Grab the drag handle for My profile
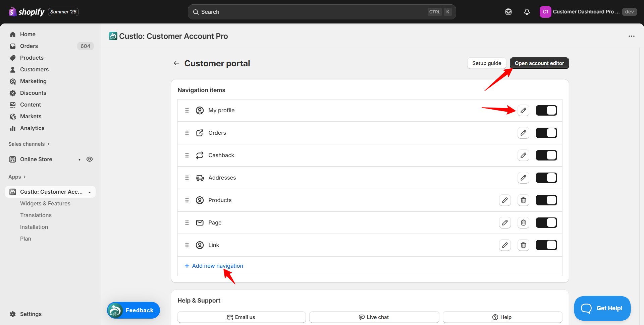Image resolution: width=644 pixels, height=325 pixels. [187, 110]
